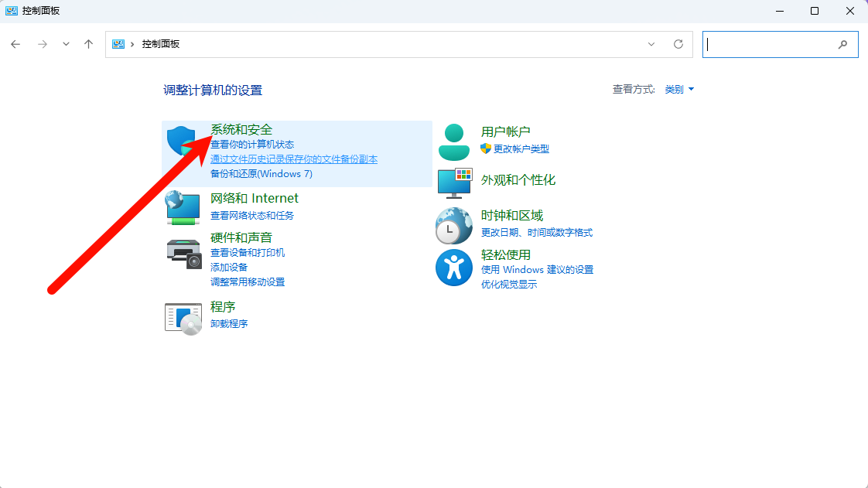This screenshot has width=868, height=488.
Task: Close the 控制面板 window
Action: 850,11
